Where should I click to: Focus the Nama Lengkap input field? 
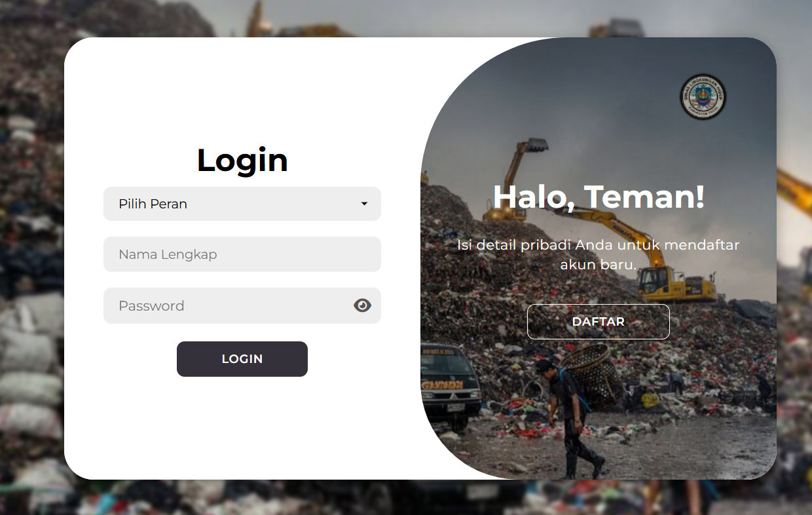pyautogui.click(x=242, y=254)
